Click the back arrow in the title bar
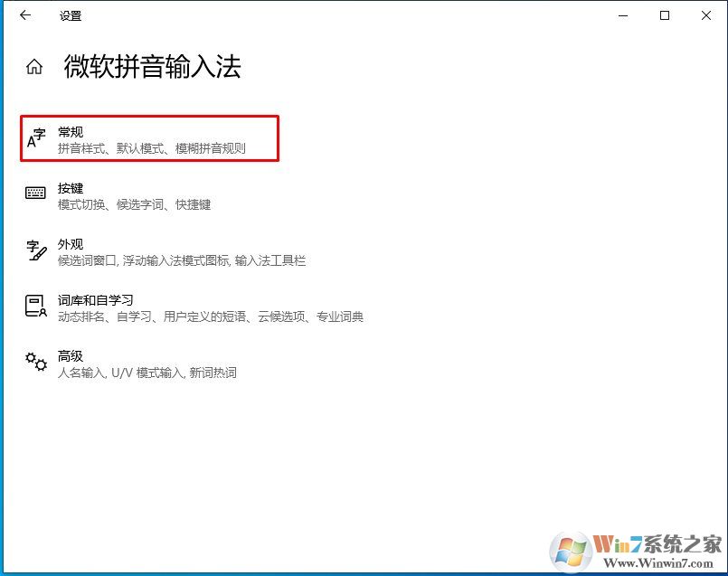Viewport: 728px width, 576px height. [x=24, y=15]
